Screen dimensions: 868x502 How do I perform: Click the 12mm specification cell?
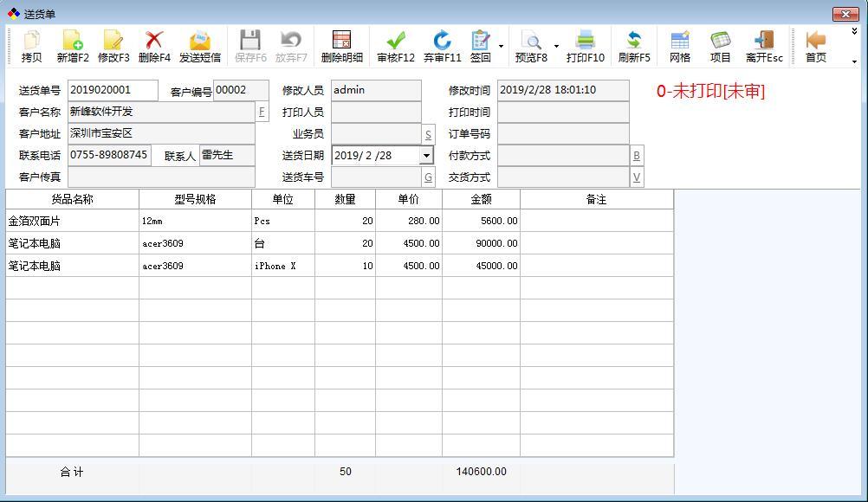[x=196, y=222]
